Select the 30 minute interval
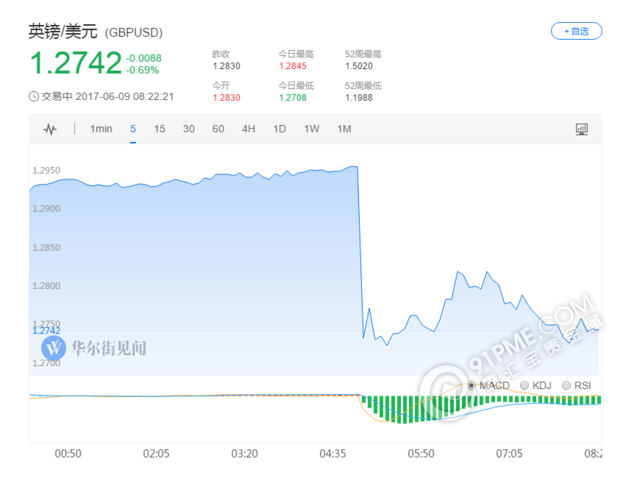The image size is (621, 477). pos(189,129)
